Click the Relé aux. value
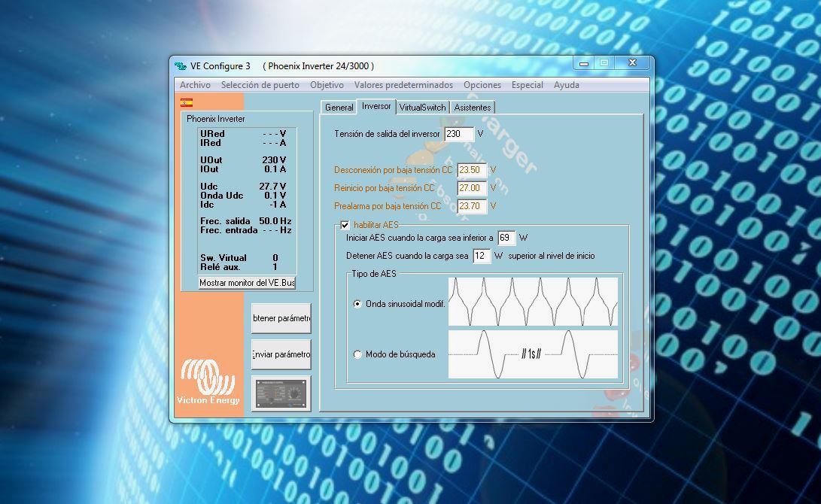The image size is (821, 504). (275, 267)
